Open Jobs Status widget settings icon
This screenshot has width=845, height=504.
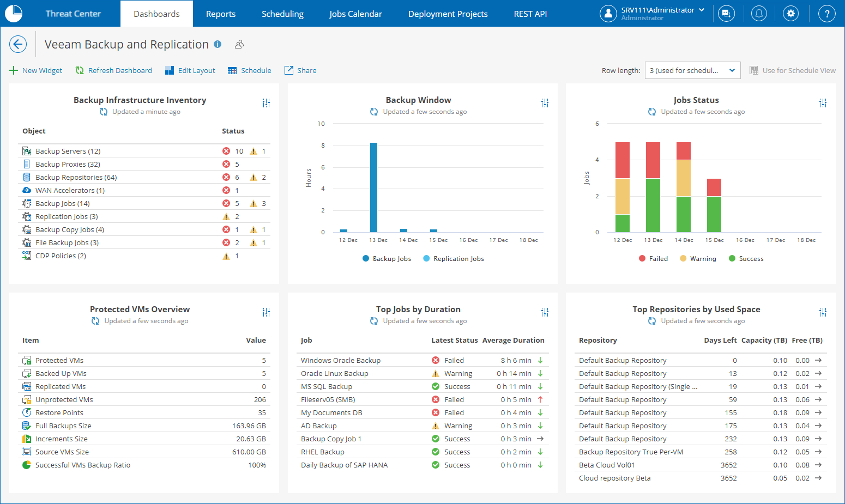point(823,103)
